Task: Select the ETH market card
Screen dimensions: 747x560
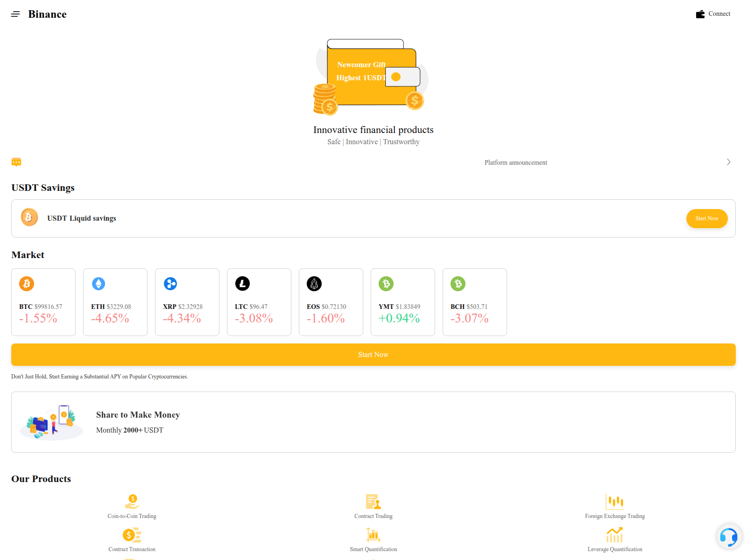Action: tap(115, 302)
